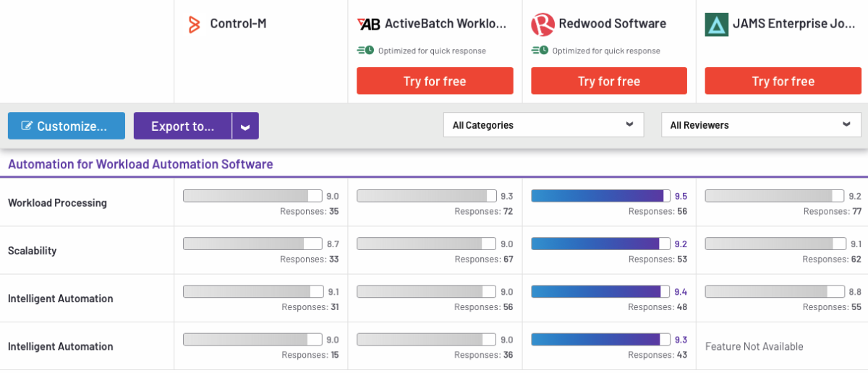Viewport: 868px width, 373px height.
Task: Open the Redwood Software name link
Action: click(613, 24)
